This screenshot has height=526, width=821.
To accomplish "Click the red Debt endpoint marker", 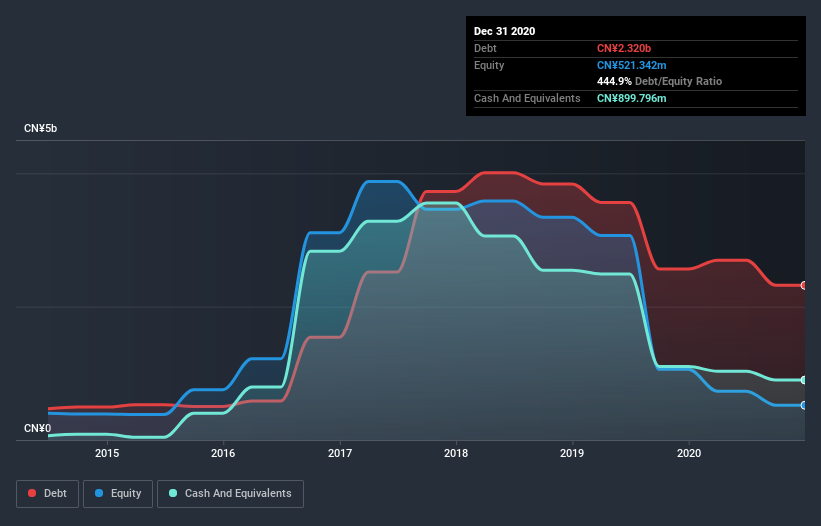I will 804,285.
